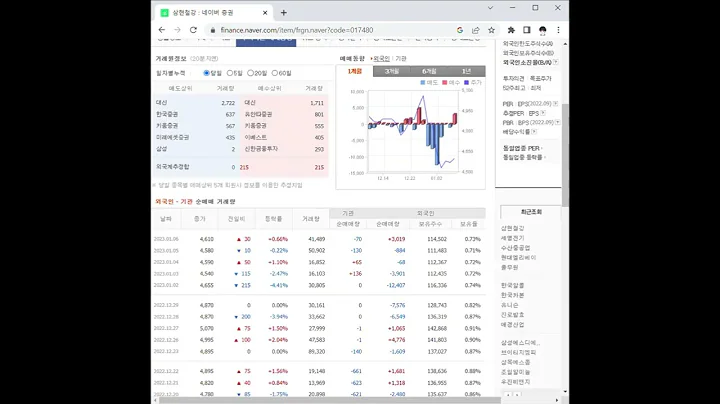The height and width of the screenshot is (404, 720).
Task: Switch the chart to the 6개월 tab
Action: coord(429,71)
